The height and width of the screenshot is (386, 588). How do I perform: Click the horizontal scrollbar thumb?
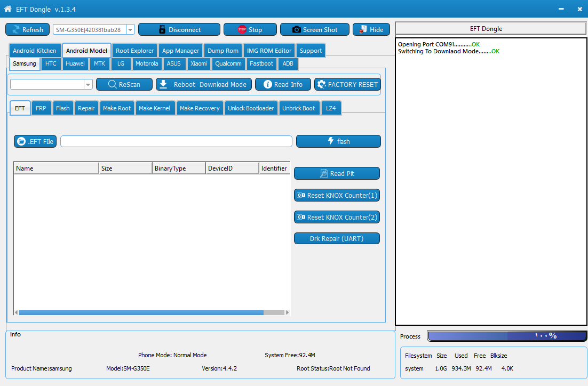(141, 312)
